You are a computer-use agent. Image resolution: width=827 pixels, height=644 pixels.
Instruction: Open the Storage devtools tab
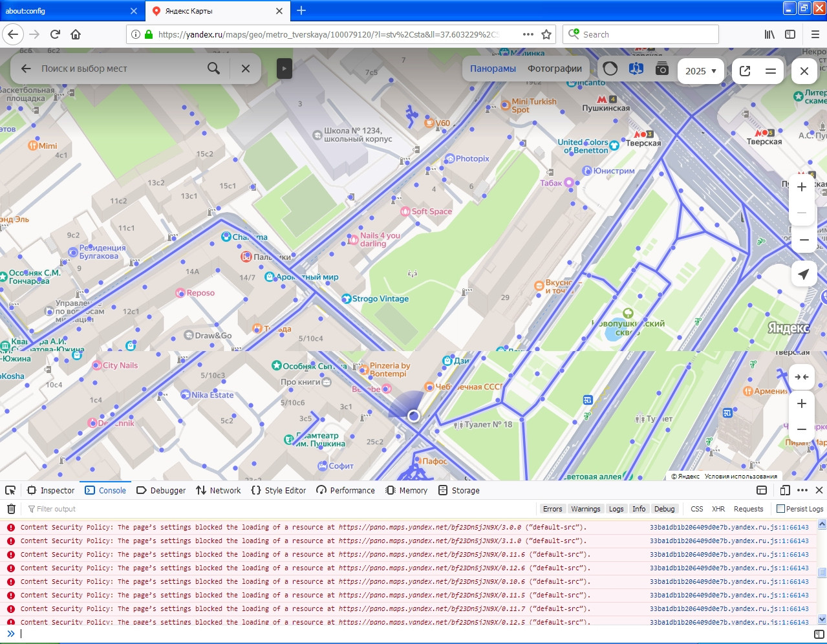coord(459,490)
